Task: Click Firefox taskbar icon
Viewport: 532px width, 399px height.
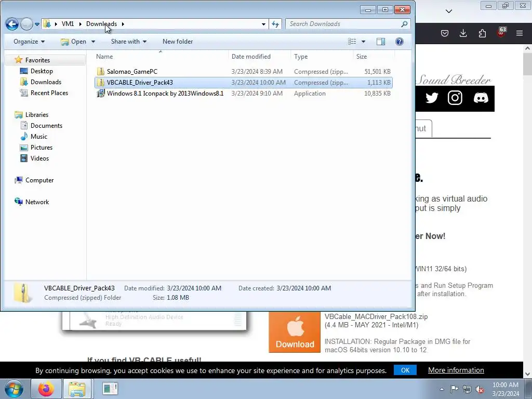Action: 46,389
